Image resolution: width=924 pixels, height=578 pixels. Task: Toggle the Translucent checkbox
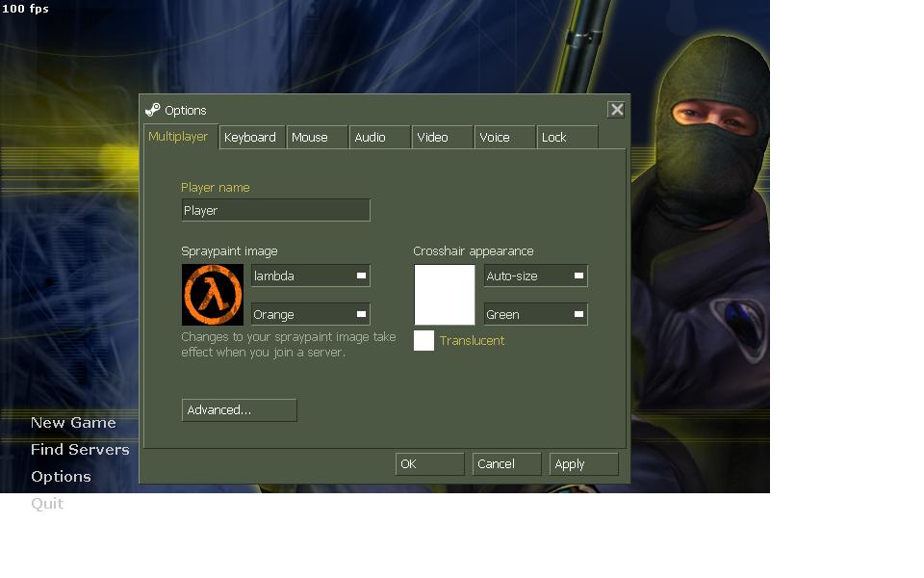click(x=423, y=340)
